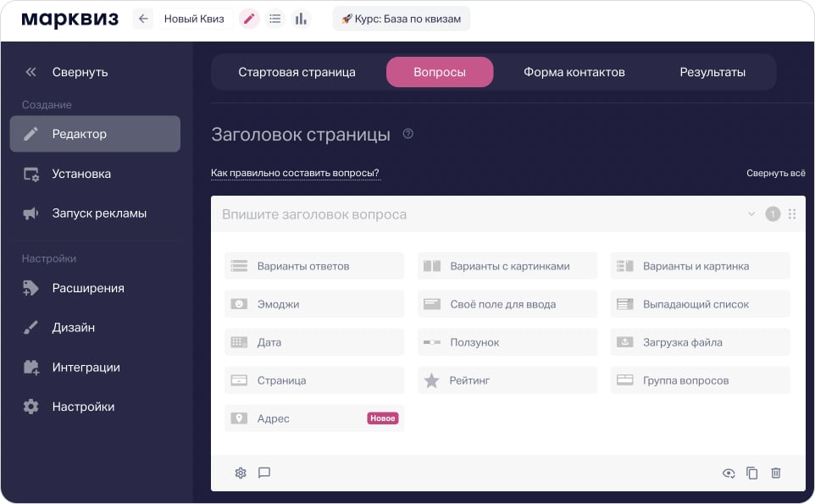The image size is (815, 504).
Task: Open the Результаты tab
Action: pos(713,72)
